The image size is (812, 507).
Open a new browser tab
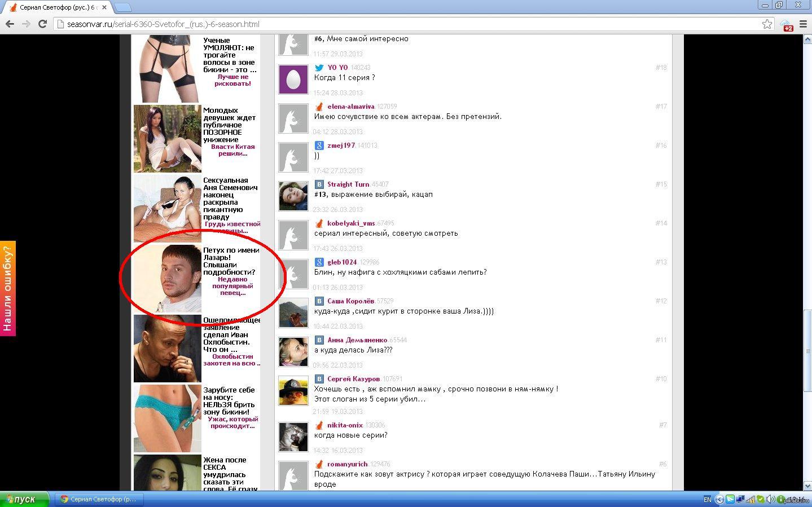[x=123, y=7]
